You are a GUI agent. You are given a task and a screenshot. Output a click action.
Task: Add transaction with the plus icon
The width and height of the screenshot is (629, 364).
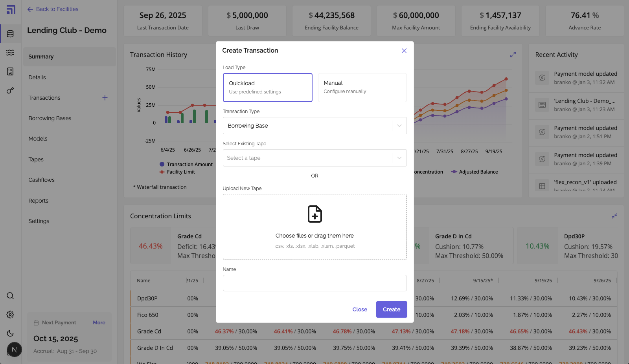[x=105, y=98]
